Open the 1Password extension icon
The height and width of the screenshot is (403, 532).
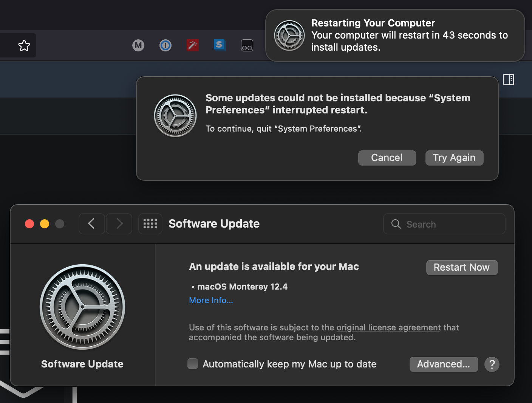coord(165,46)
